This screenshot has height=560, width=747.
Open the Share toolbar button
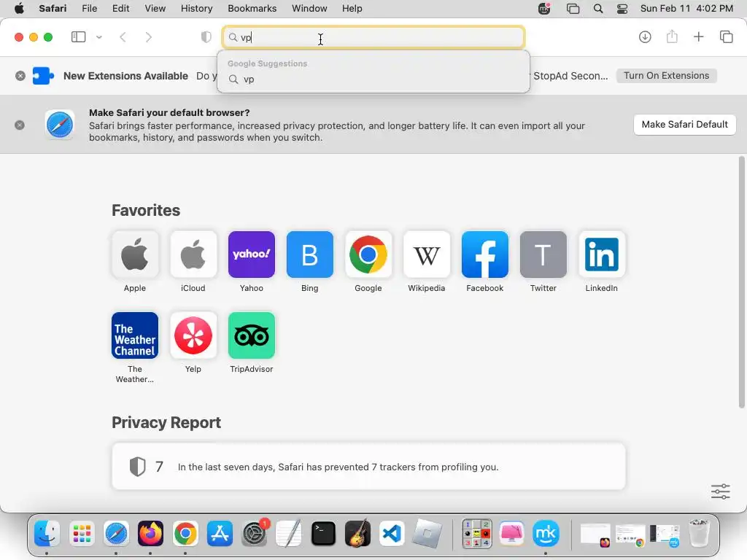(x=672, y=36)
